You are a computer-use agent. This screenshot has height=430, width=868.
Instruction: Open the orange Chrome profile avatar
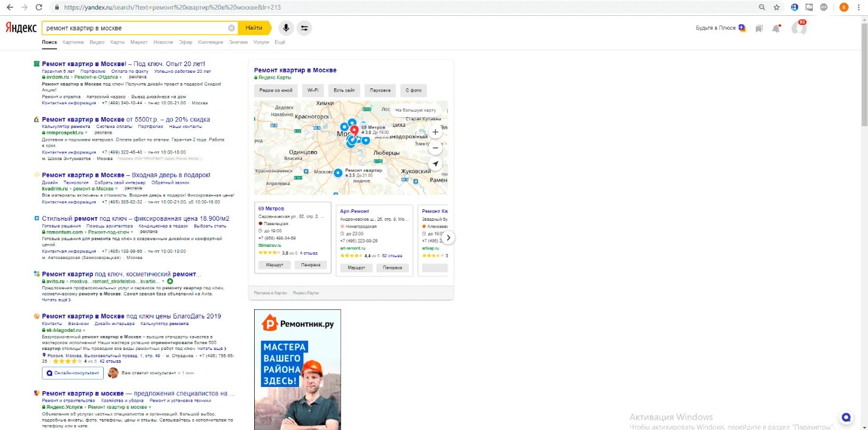[x=844, y=7]
